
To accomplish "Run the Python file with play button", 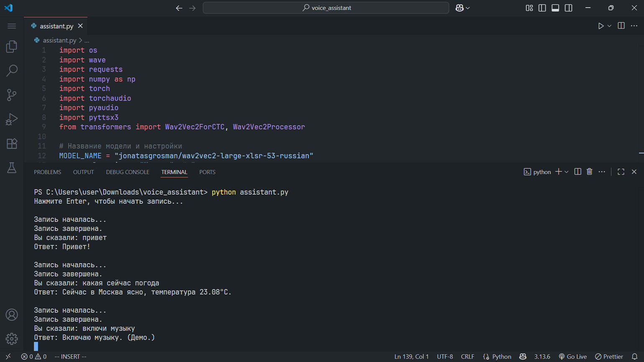I will 601,26.
